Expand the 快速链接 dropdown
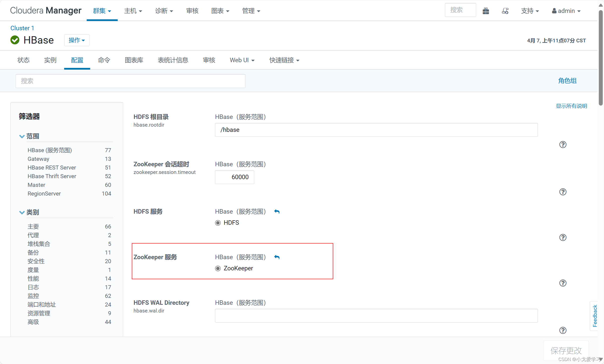The width and height of the screenshot is (604, 364). 284,60
